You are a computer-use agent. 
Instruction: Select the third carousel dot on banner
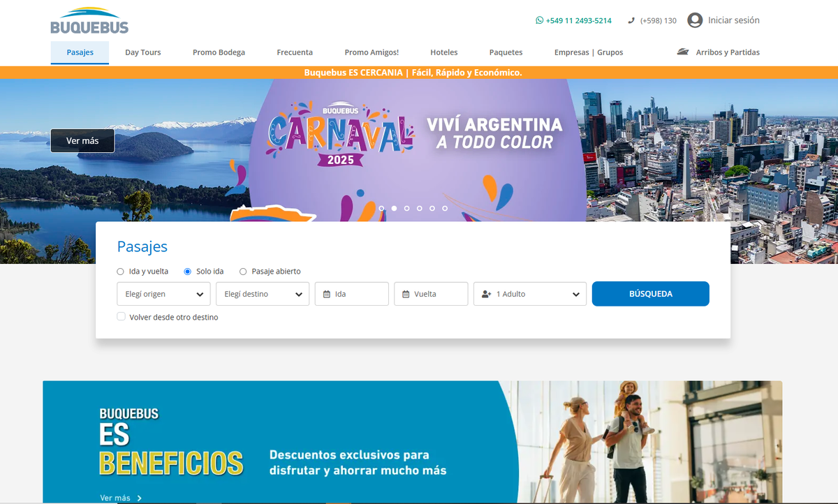click(x=406, y=208)
